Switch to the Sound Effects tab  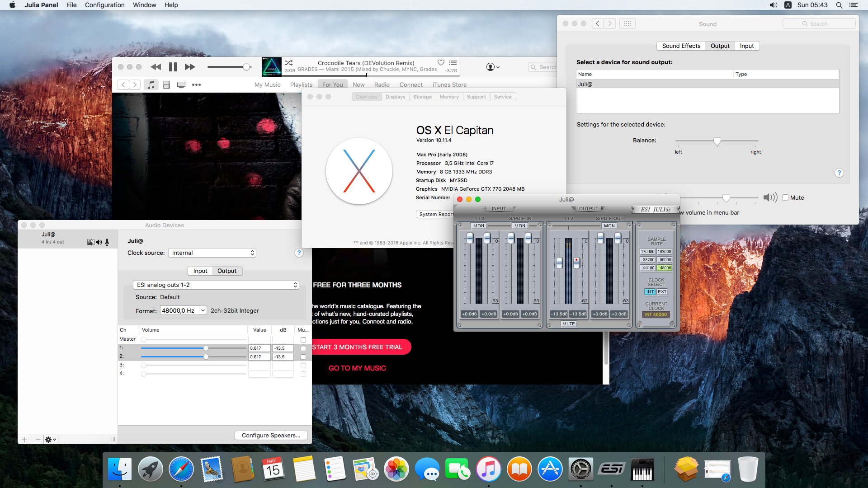tap(681, 46)
